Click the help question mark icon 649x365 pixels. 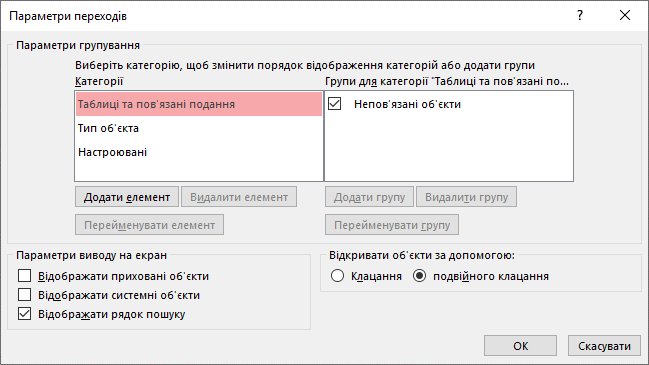[579, 16]
